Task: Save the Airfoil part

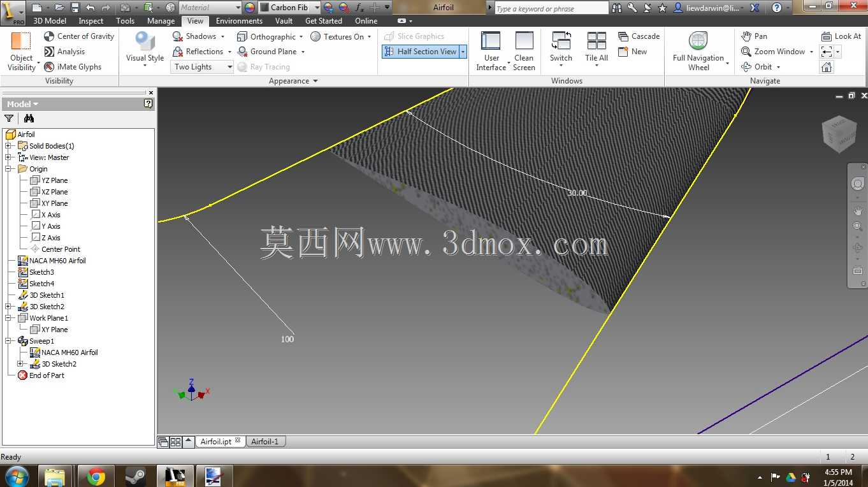Action: (75, 8)
